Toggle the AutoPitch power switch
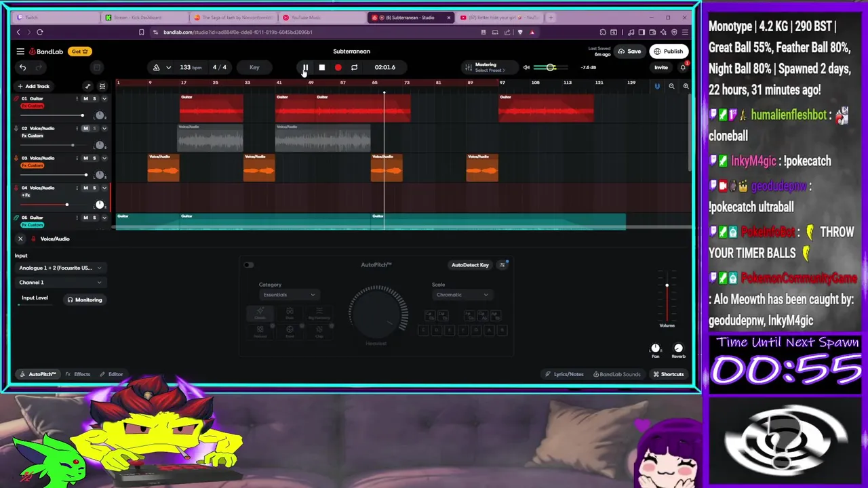The image size is (868, 488). point(248,265)
